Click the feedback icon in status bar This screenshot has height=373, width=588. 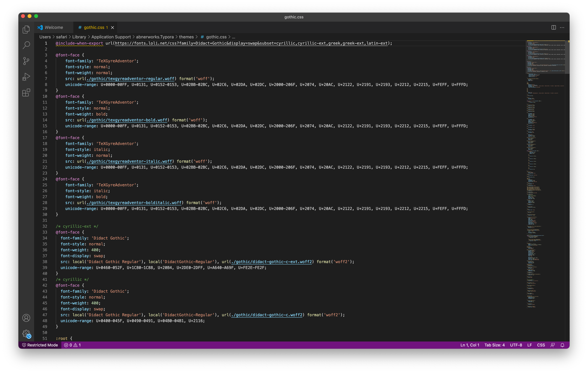[553, 345]
